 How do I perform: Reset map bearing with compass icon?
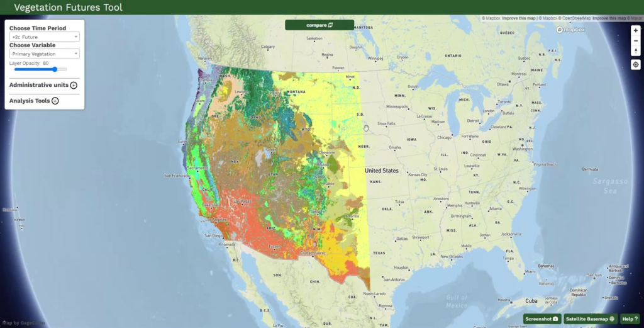coord(636,51)
